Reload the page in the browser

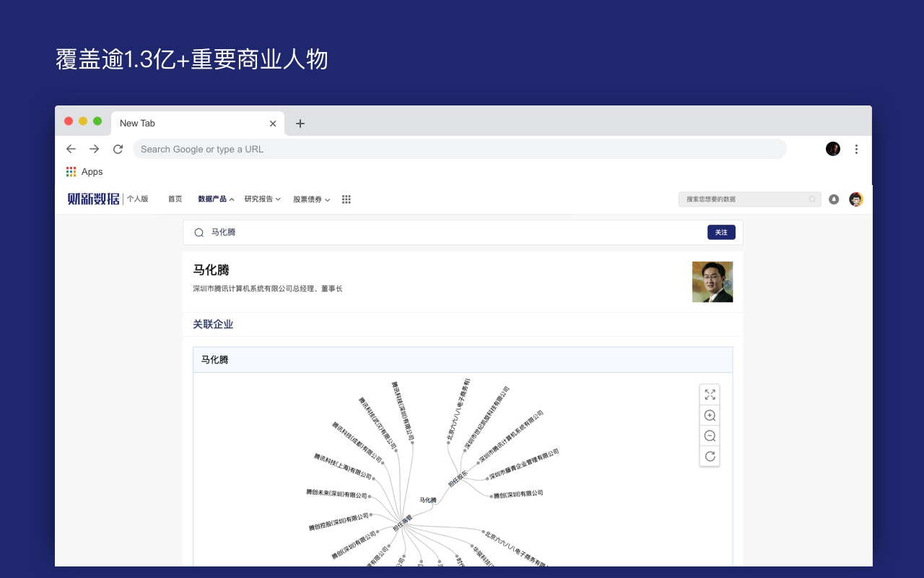118,149
